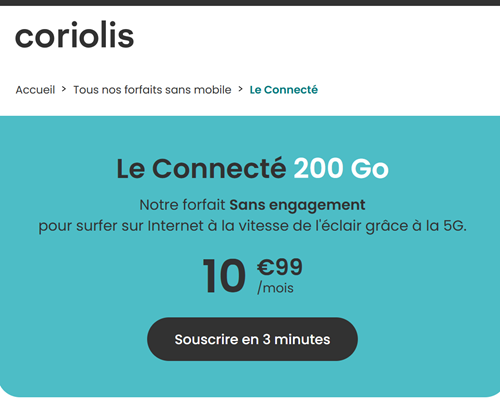This screenshot has height=400, width=500.
Task: Click the Notre forfait text
Action: tap(182, 205)
